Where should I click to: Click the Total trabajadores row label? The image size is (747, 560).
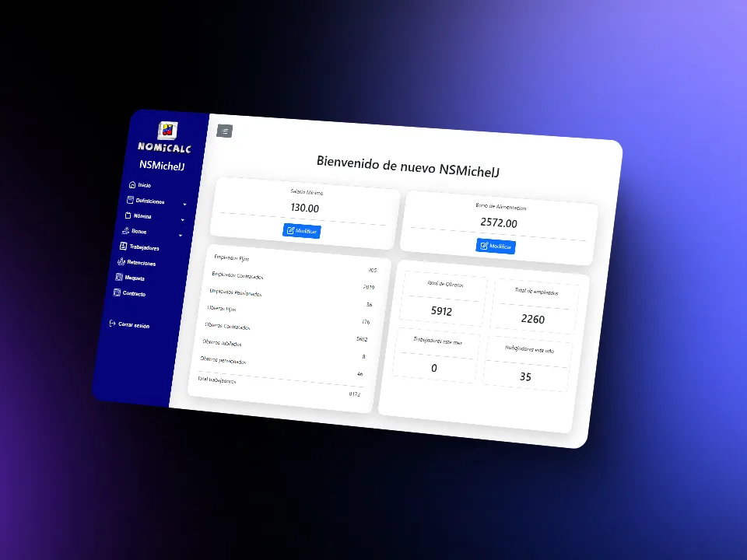click(x=217, y=380)
